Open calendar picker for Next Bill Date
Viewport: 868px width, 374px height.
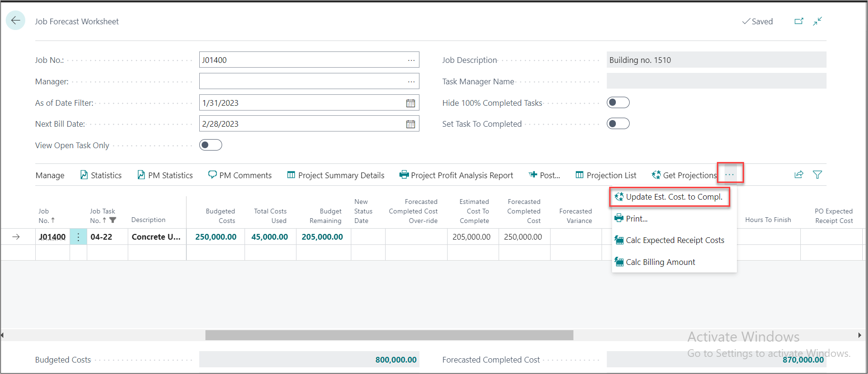[410, 124]
